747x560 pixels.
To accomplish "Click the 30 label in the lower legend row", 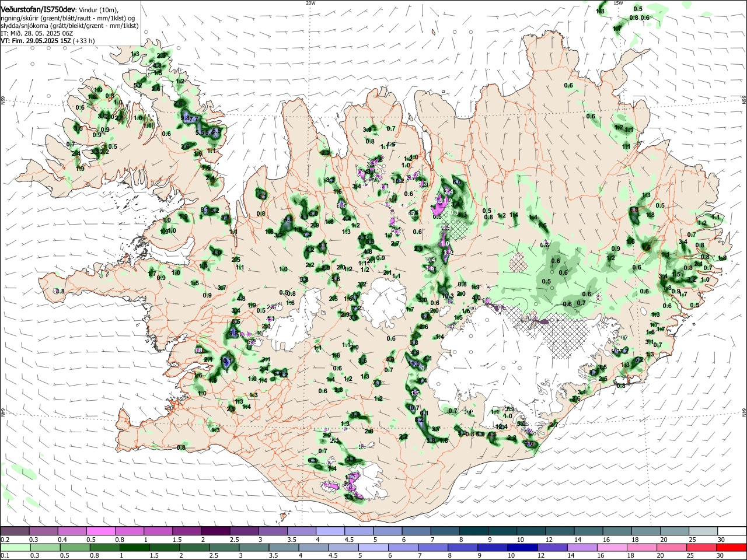I will click(x=721, y=556).
